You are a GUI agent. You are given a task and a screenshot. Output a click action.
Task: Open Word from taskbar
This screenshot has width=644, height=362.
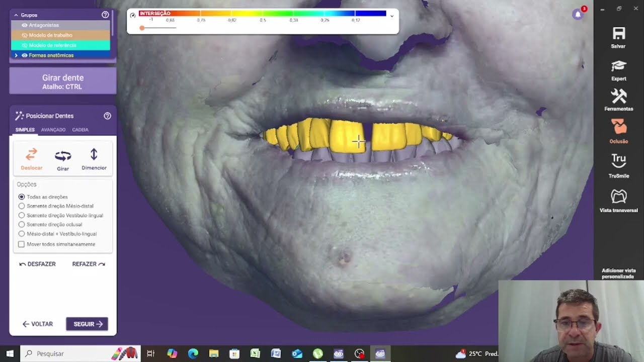276,353
